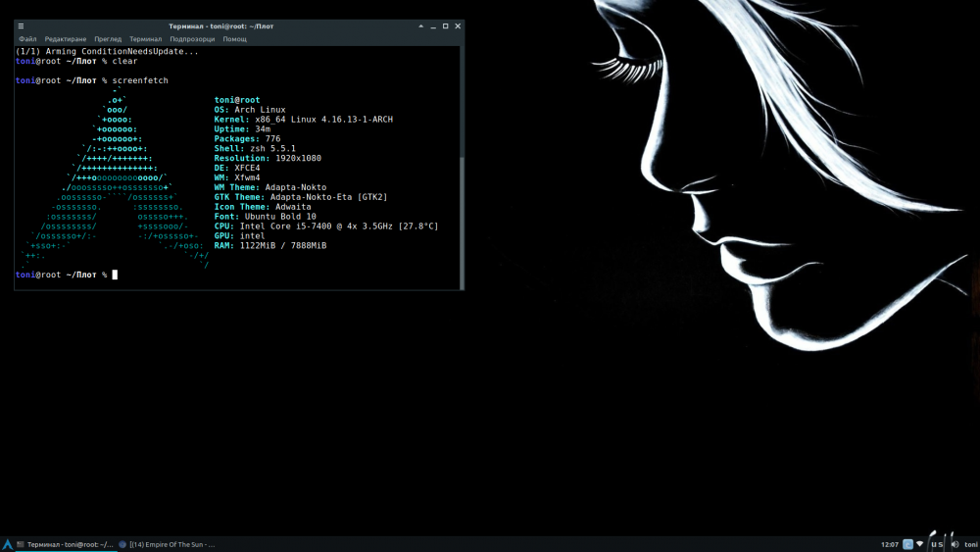
Task: Click the 'RAM: 1122MiB / 7888MiB' line
Action: (270, 246)
